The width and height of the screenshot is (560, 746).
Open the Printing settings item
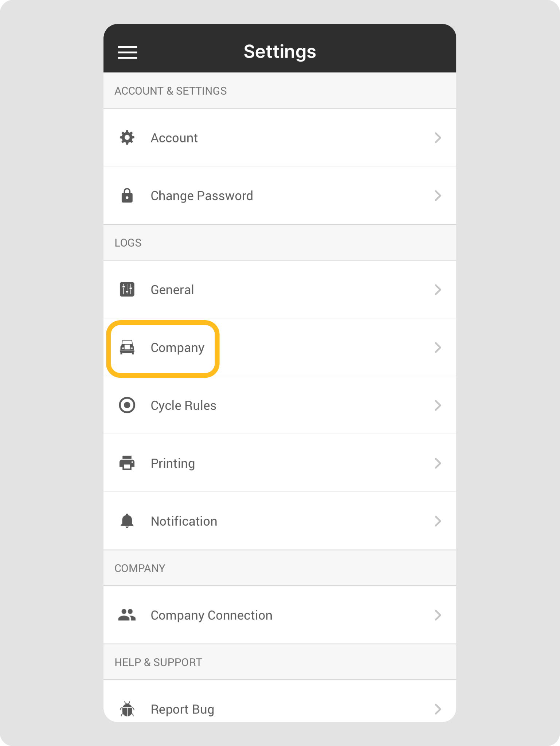[173, 463]
